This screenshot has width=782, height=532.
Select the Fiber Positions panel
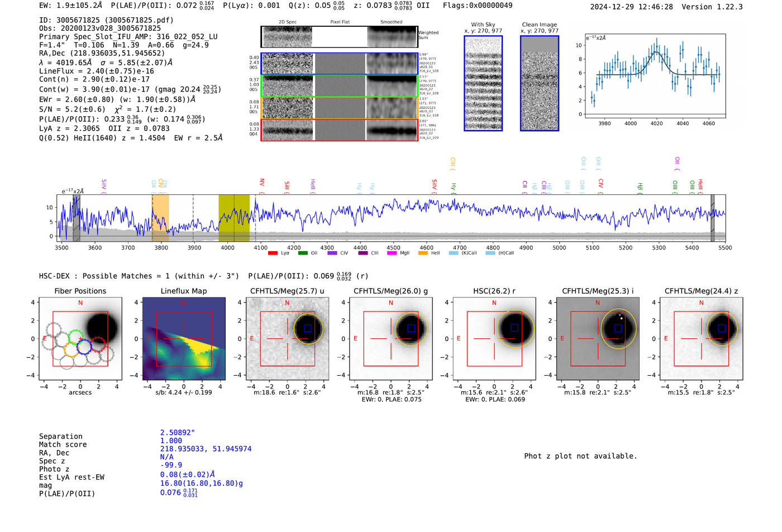(x=80, y=339)
